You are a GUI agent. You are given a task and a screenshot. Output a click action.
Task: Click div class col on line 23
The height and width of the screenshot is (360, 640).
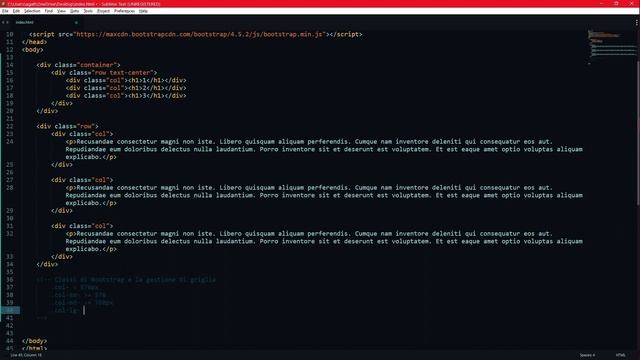click(x=82, y=134)
